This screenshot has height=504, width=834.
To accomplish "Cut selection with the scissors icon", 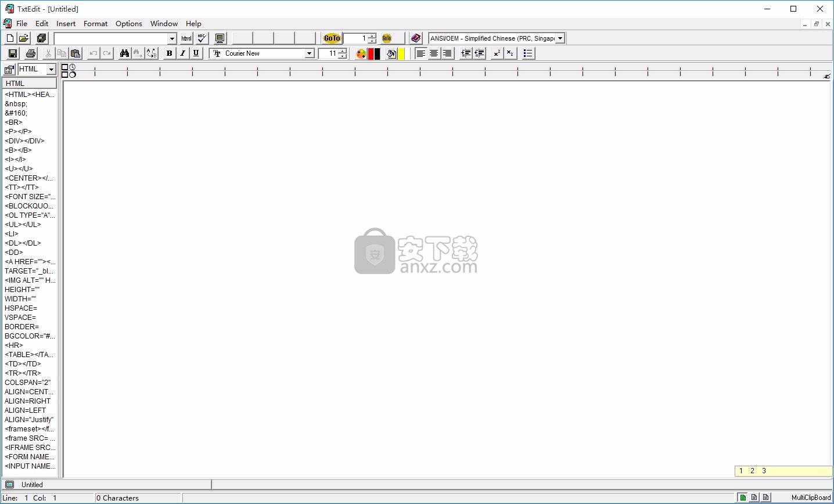I will [48, 53].
